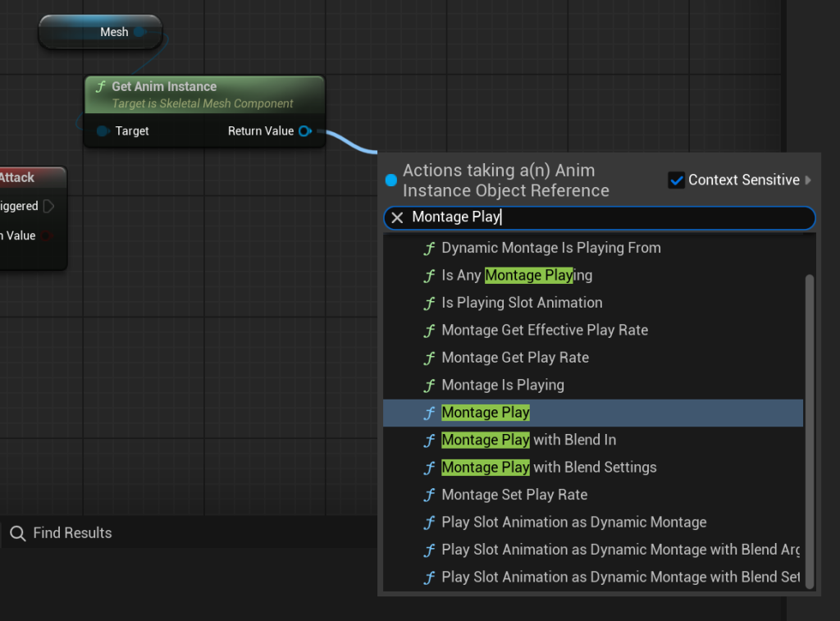Image resolution: width=840 pixels, height=621 pixels.
Task: Select Play Slot Animation with Blend Settings
Action: (593, 577)
